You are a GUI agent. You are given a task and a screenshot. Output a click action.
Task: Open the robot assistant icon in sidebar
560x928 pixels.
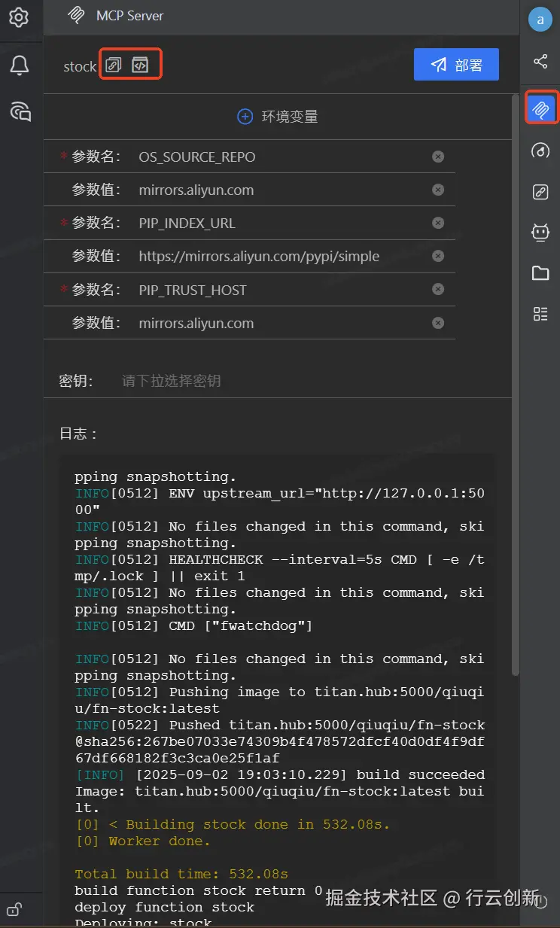click(x=540, y=233)
